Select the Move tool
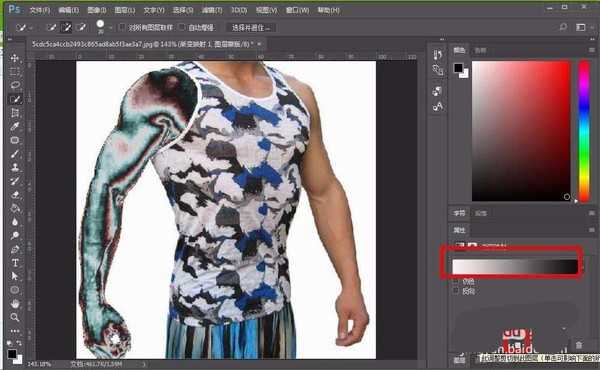The width and height of the screenshot is (600, 370). coord(15,58)
